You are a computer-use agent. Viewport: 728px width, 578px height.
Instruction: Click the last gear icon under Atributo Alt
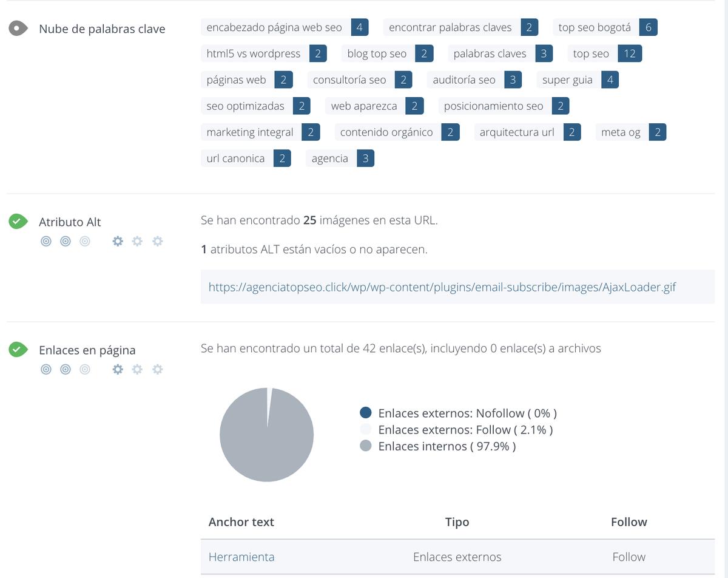tap(158, 241)
